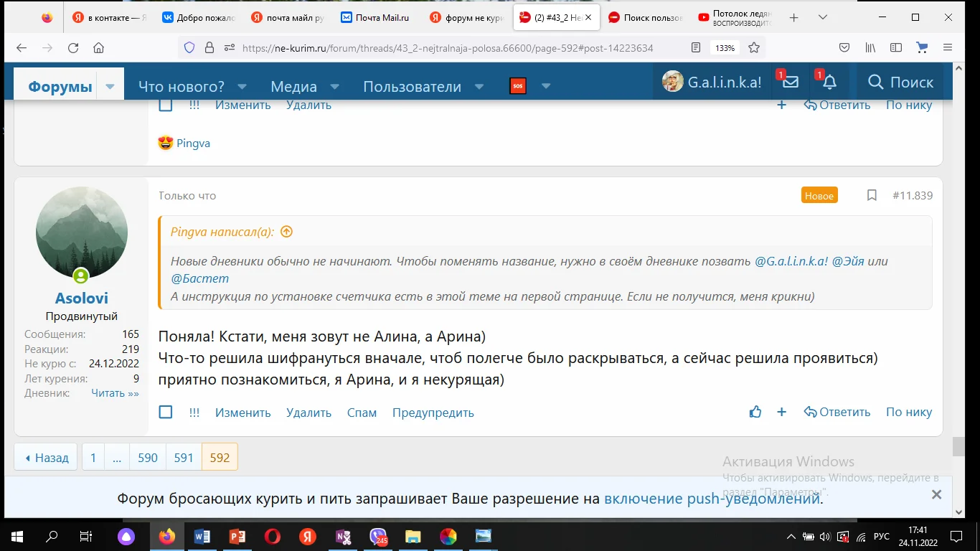Go to page 590 in the pagination bar
Screen dimensions: 980x551
tap(147, 457)
